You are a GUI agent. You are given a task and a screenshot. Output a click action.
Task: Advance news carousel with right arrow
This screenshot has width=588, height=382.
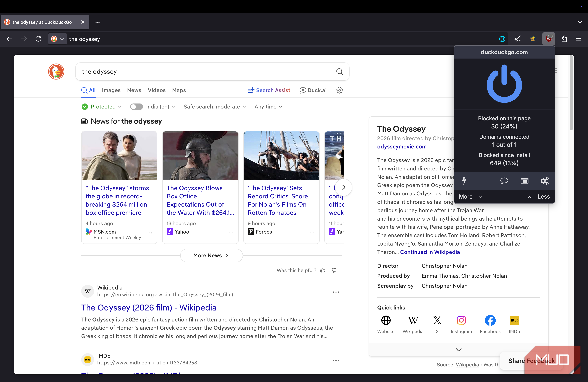pos(343,188)
